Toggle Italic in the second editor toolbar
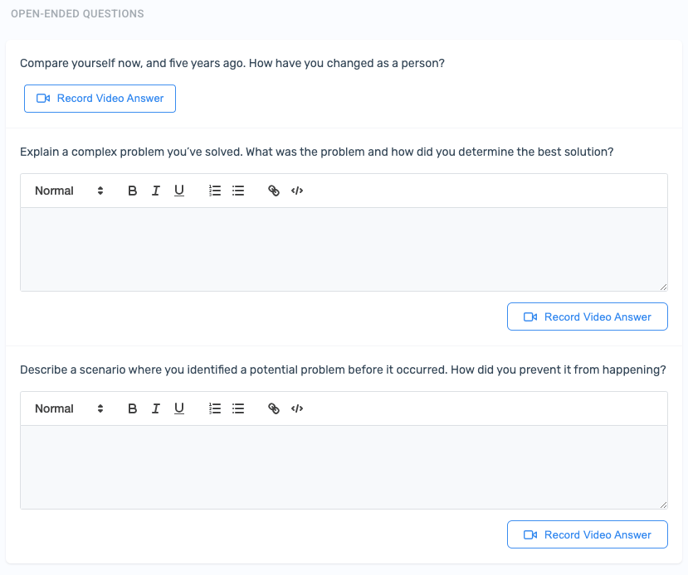The width and height of the screenshot is (688, 575). [156, 409]
